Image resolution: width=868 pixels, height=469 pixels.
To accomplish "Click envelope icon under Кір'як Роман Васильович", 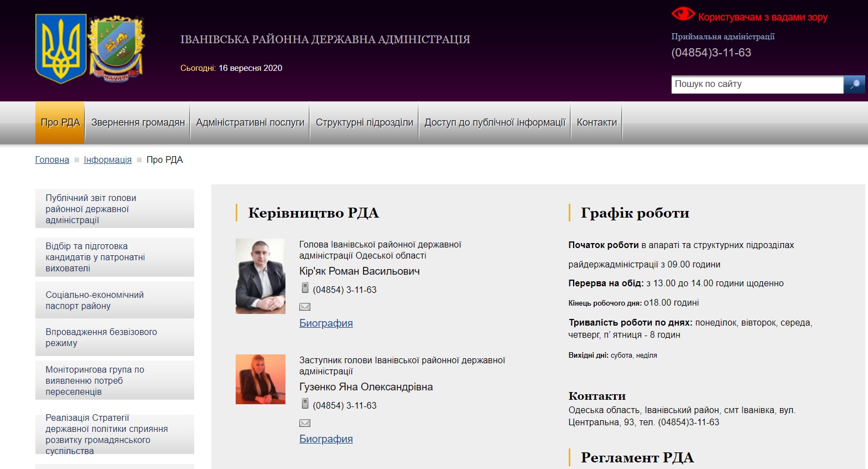I will [305, 307].
